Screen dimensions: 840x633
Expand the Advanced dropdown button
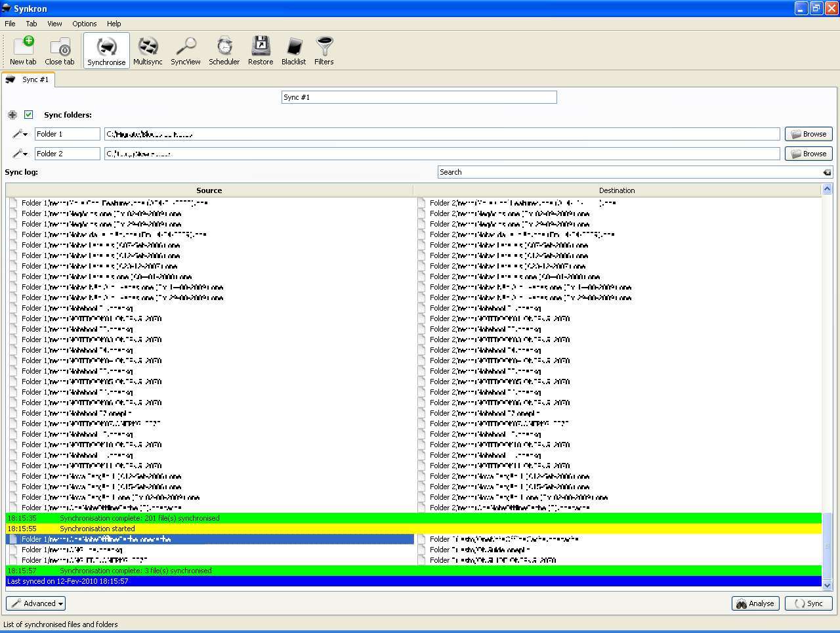35,603
